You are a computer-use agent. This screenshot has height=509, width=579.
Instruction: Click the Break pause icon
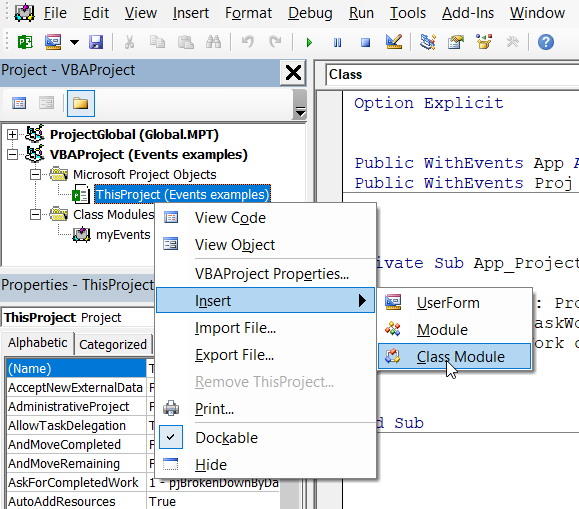pyautogui.click(x=338, y=42)
